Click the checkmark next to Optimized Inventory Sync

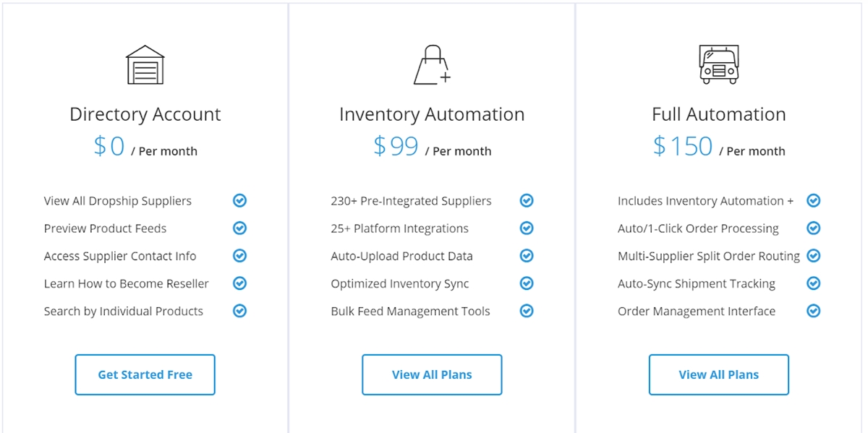527,283
